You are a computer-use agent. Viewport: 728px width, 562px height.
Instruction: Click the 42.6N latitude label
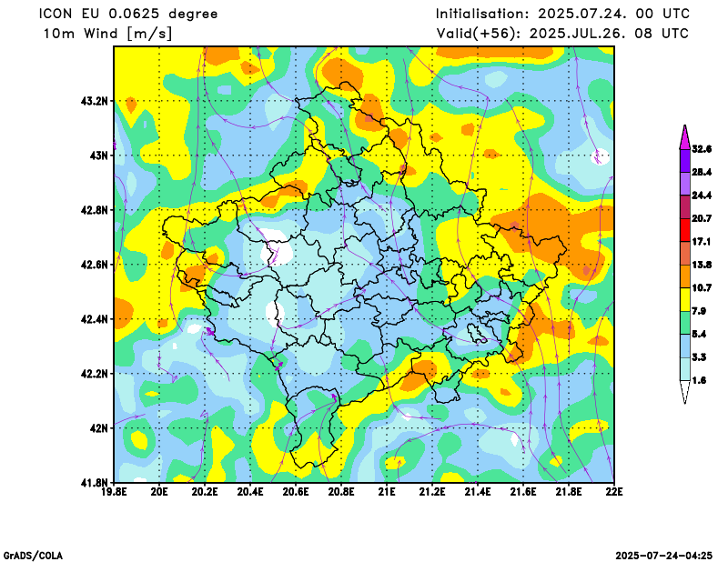(x=95, y=265)
